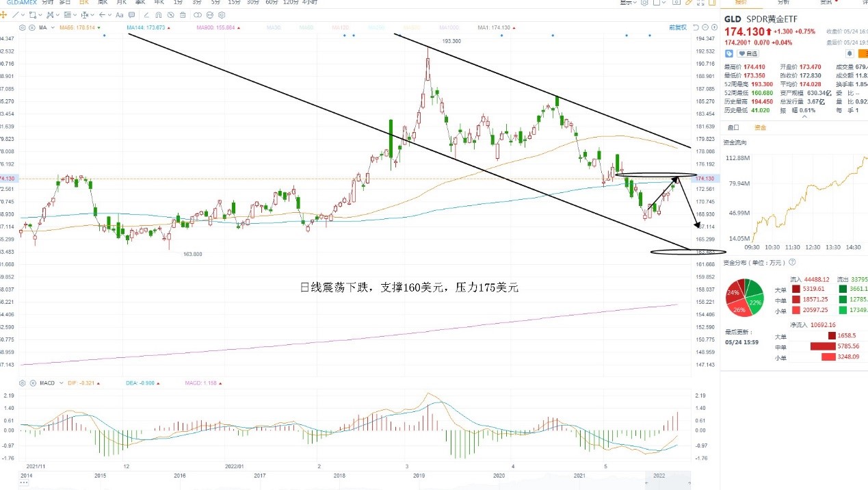
Task: Open the 显示 display dropdown
Action: pyautogui.click(x=628, y=3)
